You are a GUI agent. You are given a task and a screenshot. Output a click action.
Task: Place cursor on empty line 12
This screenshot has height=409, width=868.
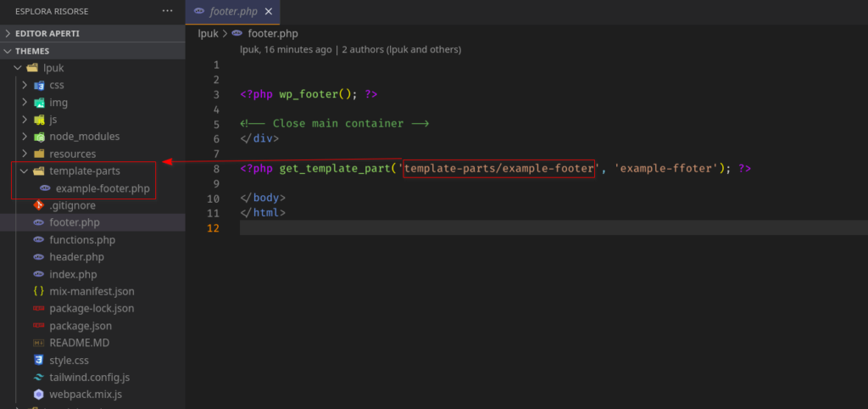[424, 228]
